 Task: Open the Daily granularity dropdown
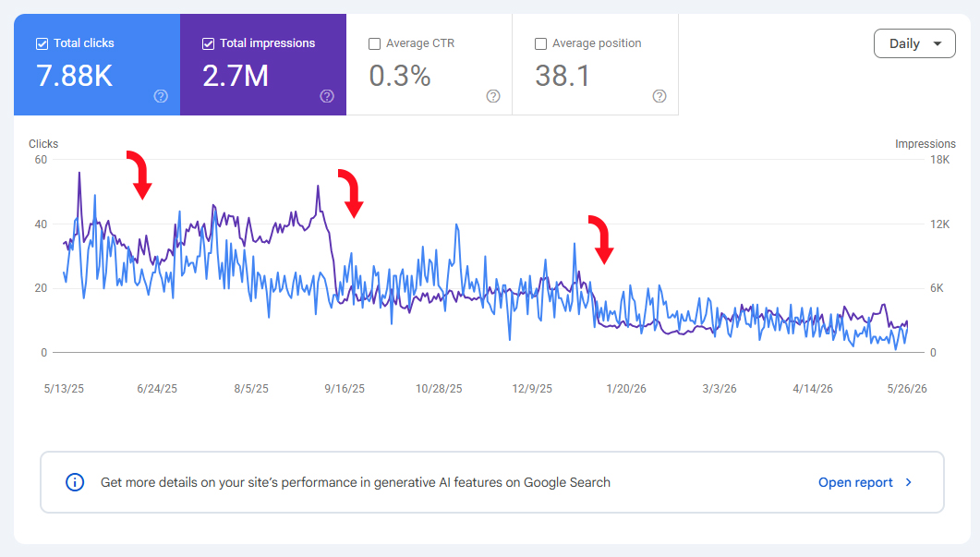point(914,43)
